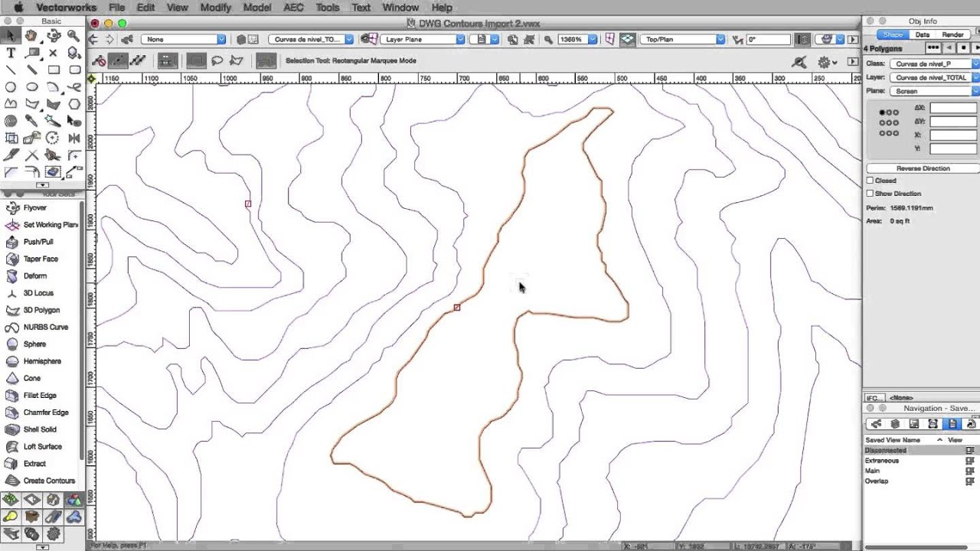
Task: Select the 2D Locus X tool
Action: click(x=53, y=53)
